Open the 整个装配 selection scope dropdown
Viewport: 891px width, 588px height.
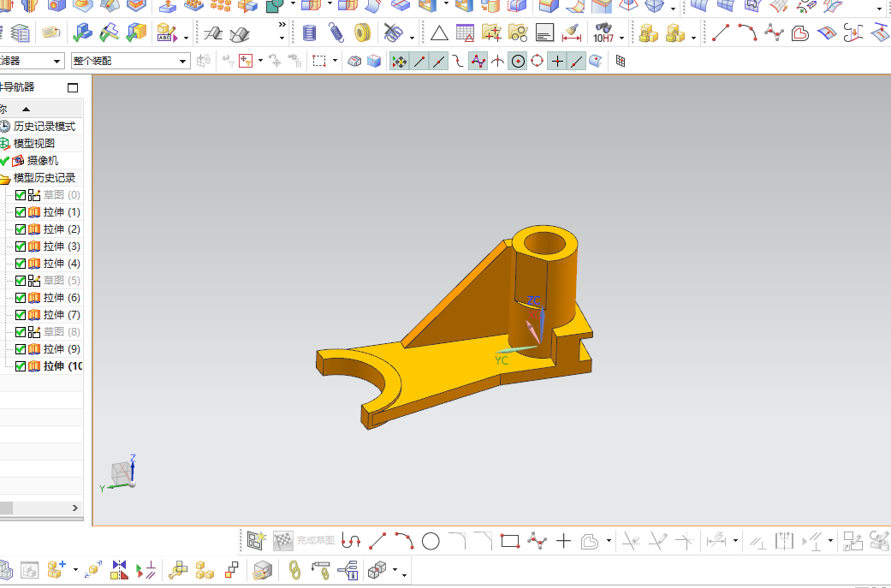click(130, 61)
